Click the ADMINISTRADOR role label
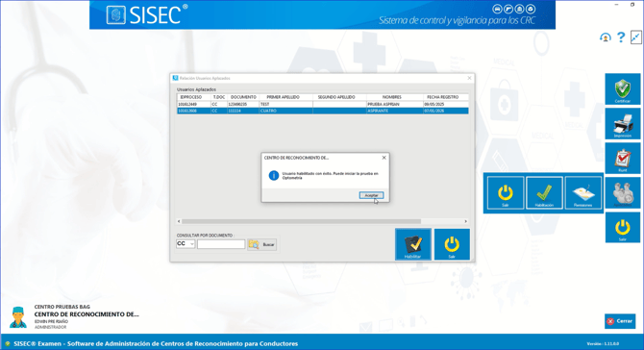The height and width of the screenshot is (350, 644). (x=50, y=328)
